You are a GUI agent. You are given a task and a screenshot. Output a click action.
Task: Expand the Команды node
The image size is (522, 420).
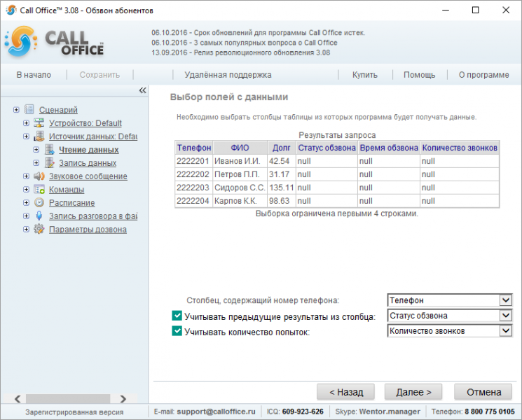point(27,189)
